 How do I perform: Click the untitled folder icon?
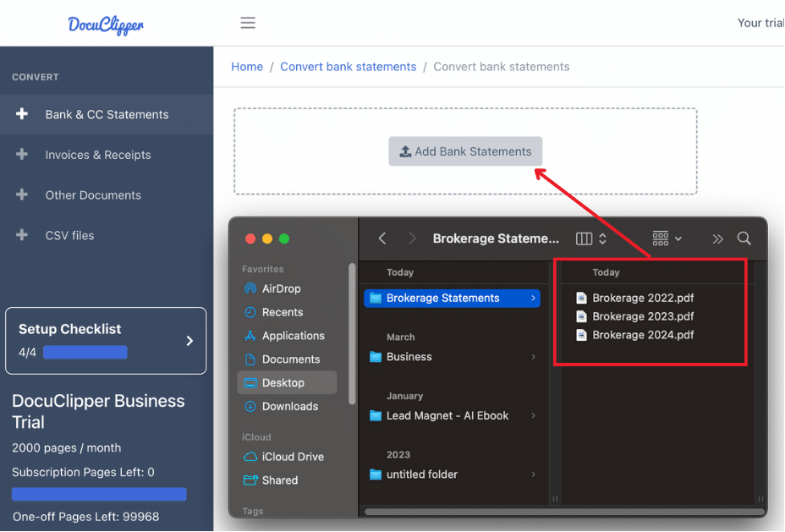pos(376,474)
